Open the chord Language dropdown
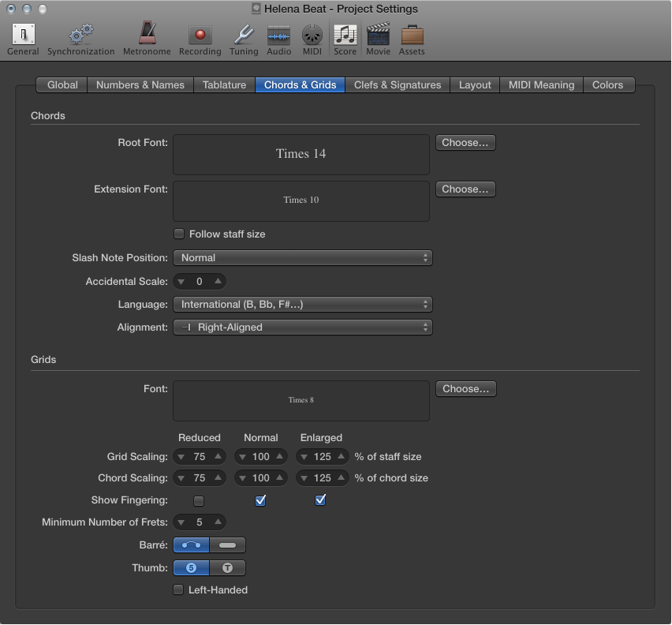Viewport: 672px width, 625px height. tap(303, 304)
